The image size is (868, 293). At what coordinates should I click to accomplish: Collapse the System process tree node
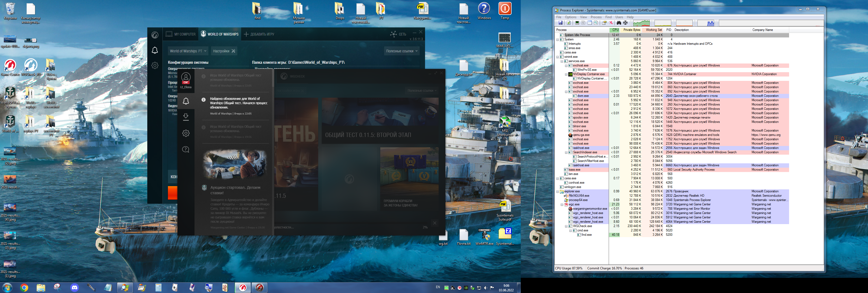pyautogui.click(x=557, y=39)
